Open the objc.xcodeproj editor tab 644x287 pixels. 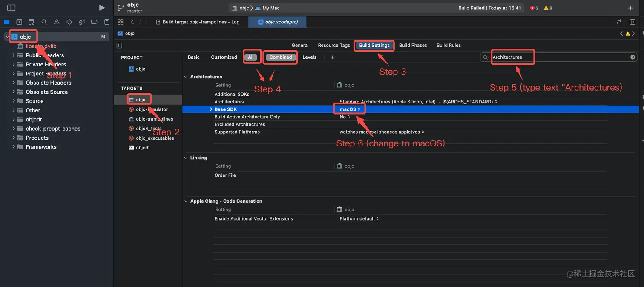(x=278, y=22)
